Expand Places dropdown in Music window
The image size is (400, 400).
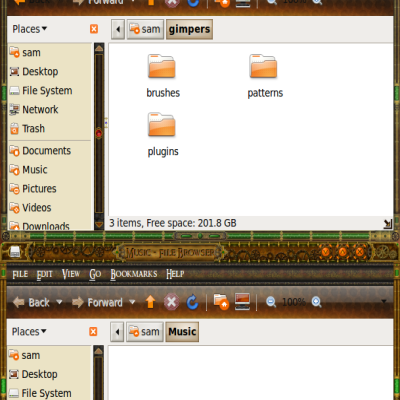click(x=29, y=332)
